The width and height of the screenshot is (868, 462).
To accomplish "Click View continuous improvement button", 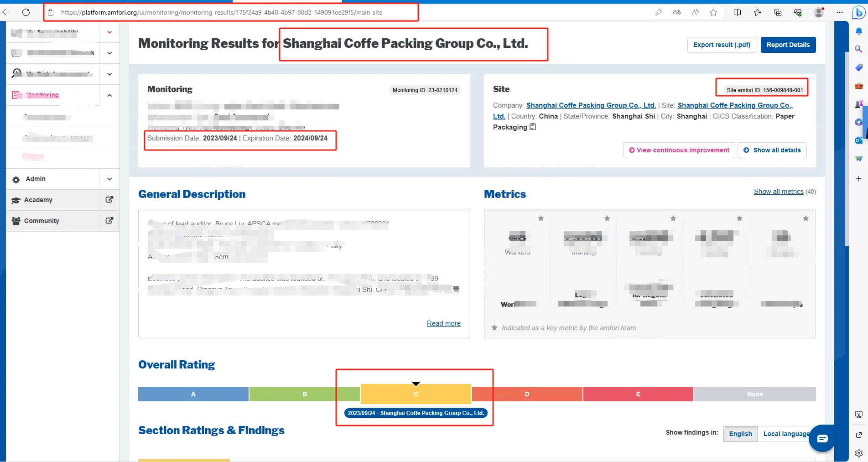I will pyautogui.click(x=679, y=150).
